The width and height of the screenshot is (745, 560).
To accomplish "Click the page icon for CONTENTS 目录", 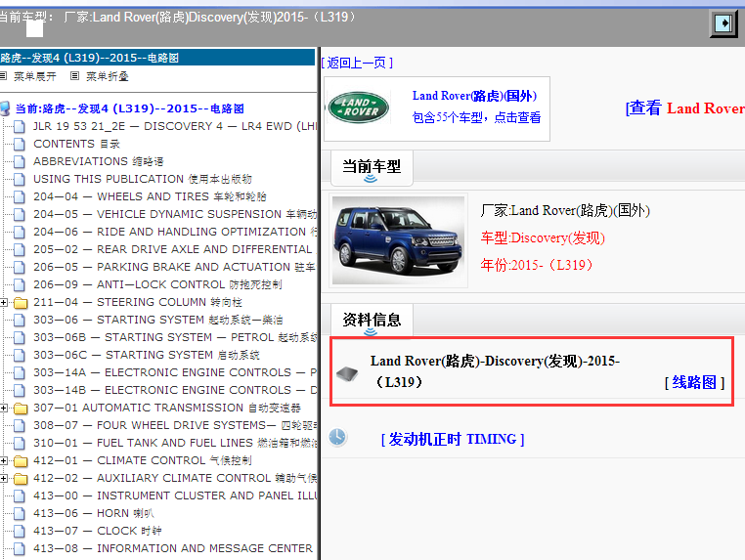I will click(20, 144).
